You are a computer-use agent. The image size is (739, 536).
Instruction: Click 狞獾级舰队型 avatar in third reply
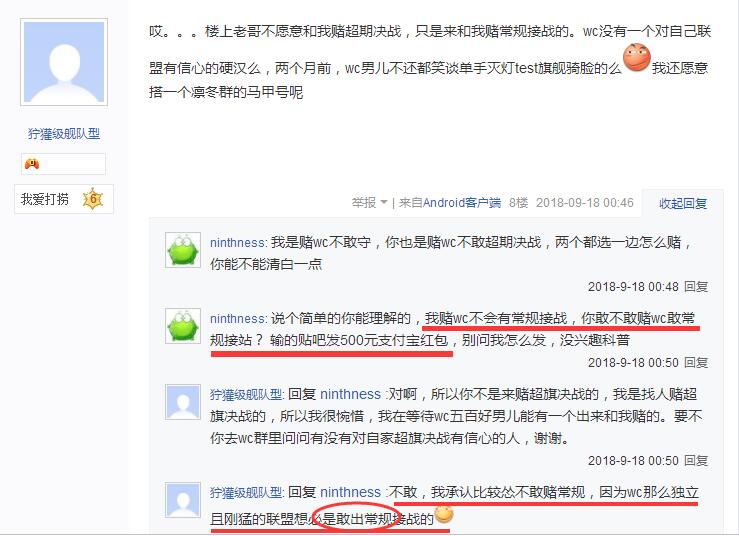click(183, 402)
